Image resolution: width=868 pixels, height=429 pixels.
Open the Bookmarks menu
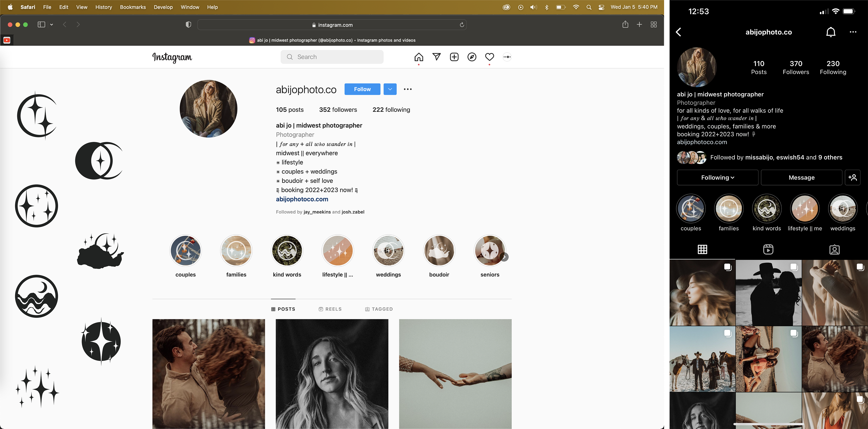click(133, 7)
